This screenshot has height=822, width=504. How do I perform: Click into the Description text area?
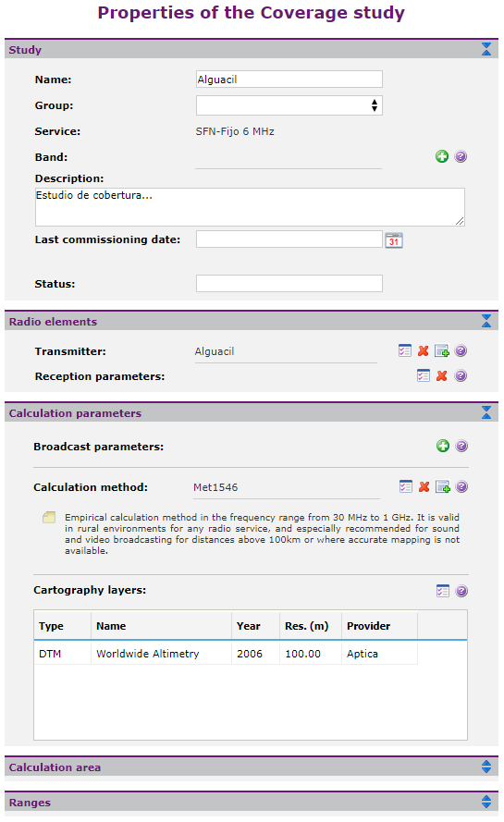point(250,207)
